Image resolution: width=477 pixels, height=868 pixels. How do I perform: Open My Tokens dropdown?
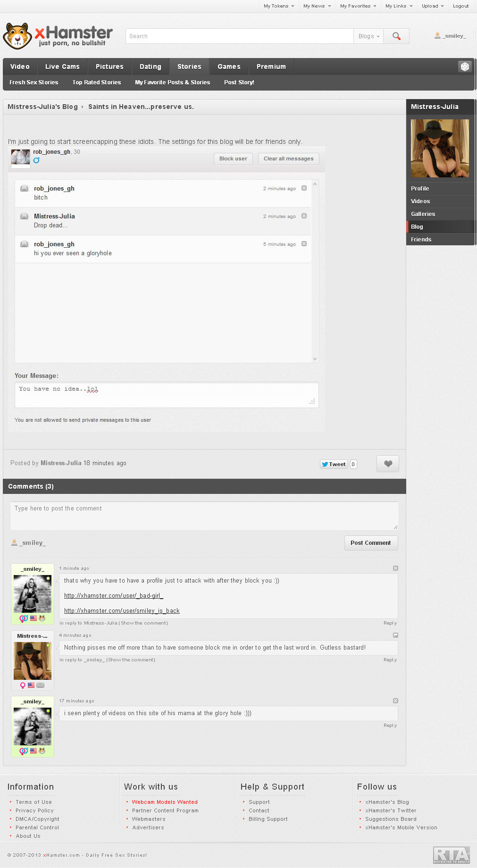click(x=278, y=6)
